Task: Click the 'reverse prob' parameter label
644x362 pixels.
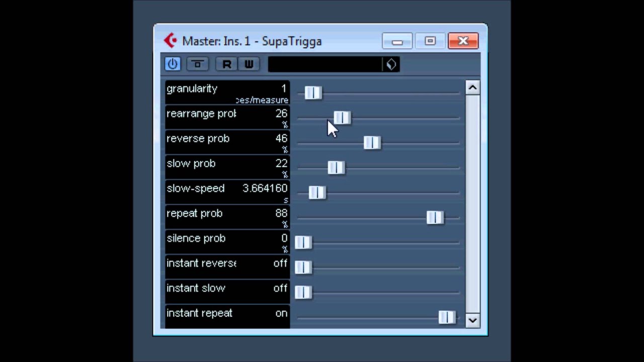Action: coord(198,139)
